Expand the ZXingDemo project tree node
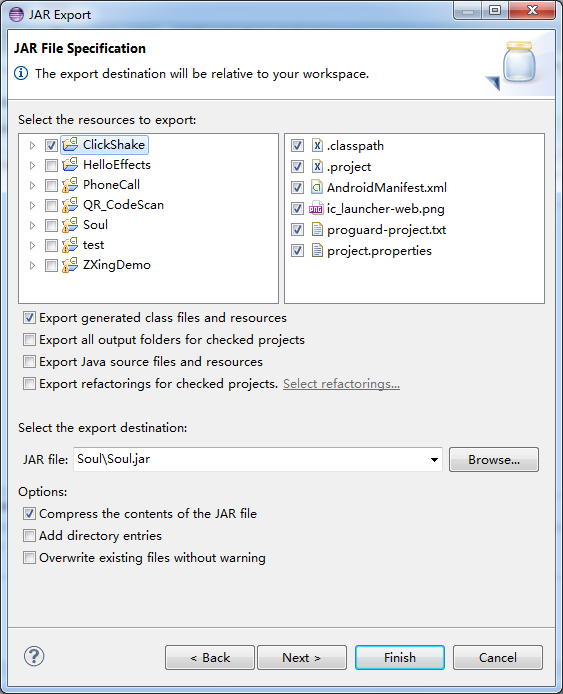This screenshot has height=694, width=563. click(x=32, y=266)
